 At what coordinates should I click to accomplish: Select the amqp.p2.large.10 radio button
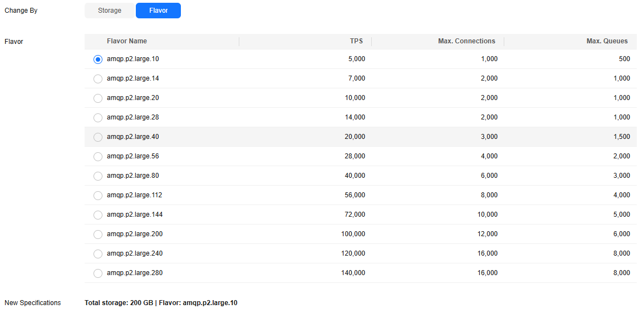[98, 59]
